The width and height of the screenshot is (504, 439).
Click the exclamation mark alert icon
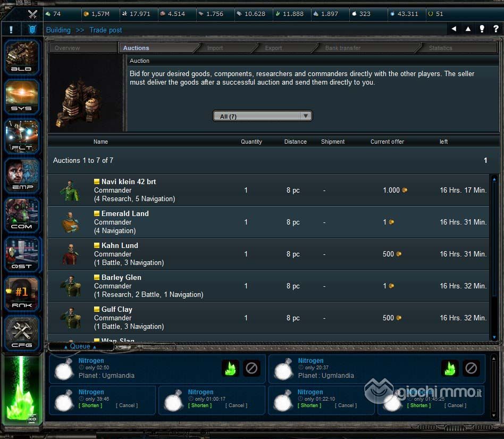coord(11,30)
